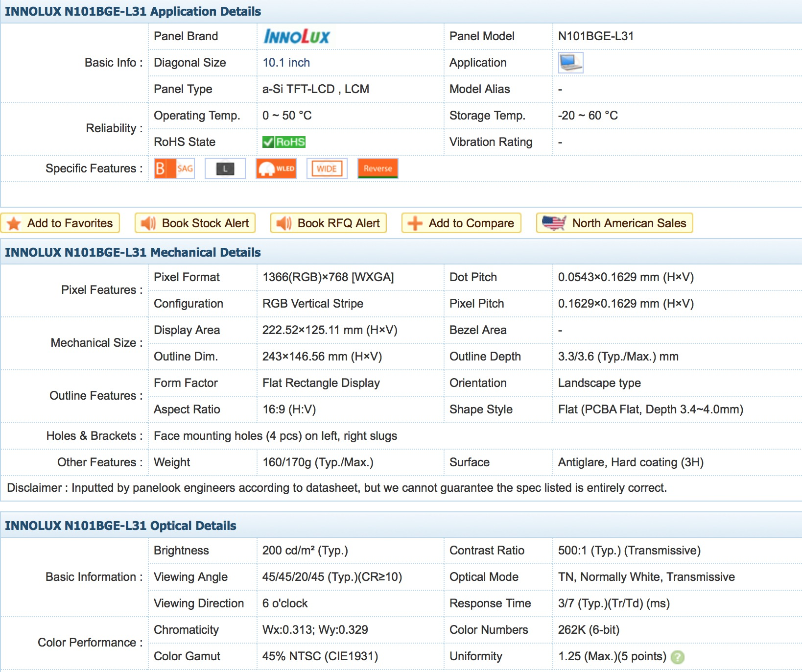The width and height of the screenshot is (802, 672).
Task: Click the Holes & Brackets row label
Action: click(x=94, y=436)
